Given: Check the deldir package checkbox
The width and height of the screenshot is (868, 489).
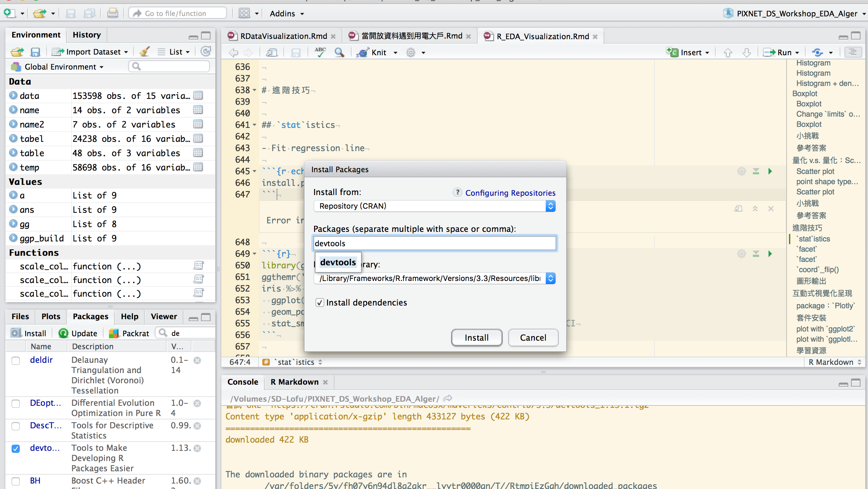Looking at the screenshot, I should [16, 360].
